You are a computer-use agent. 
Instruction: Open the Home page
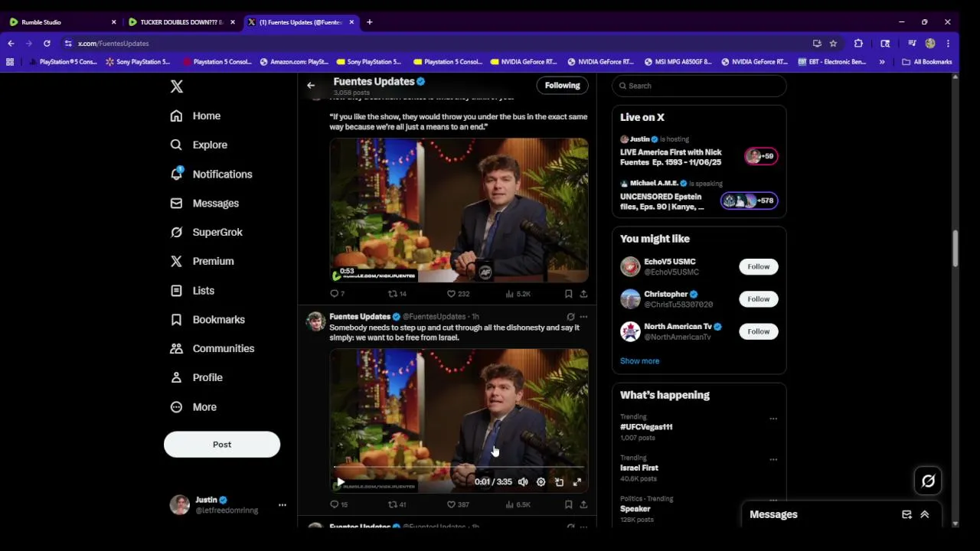click(196, 116)
